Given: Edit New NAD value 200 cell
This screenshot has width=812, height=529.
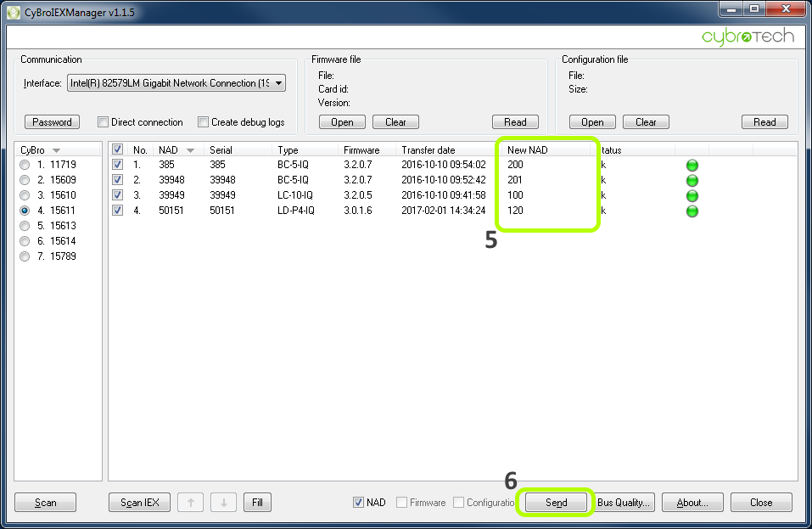Looking at the screenshot, I should [516, 165].
